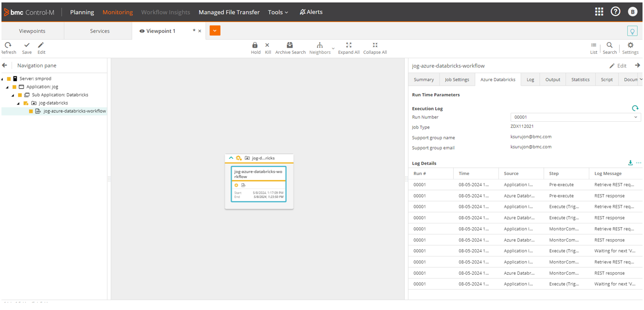This screenshot has width=644, height=310.
Task: Collapse the details pane with right arrow
Action: (637, 66)
